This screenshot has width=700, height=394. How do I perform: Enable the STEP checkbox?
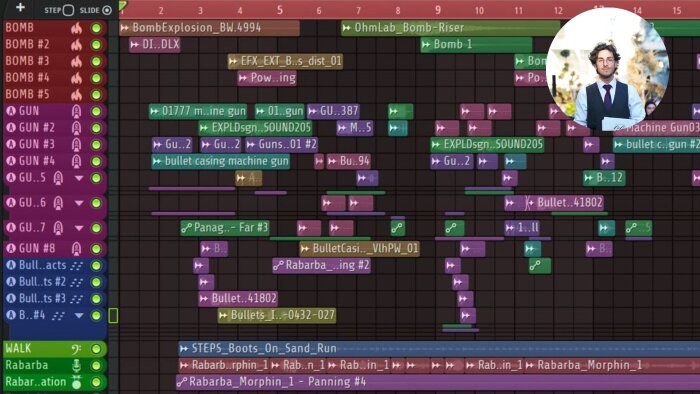tap(68, 10)
